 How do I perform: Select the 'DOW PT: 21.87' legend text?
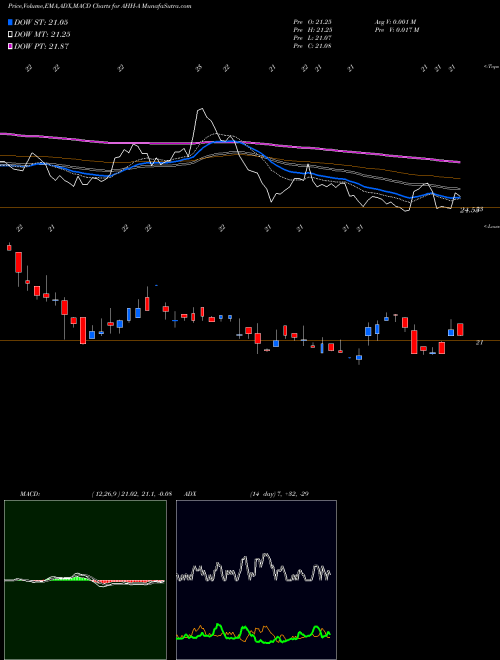pyautogui.click(x=41, y=47)
